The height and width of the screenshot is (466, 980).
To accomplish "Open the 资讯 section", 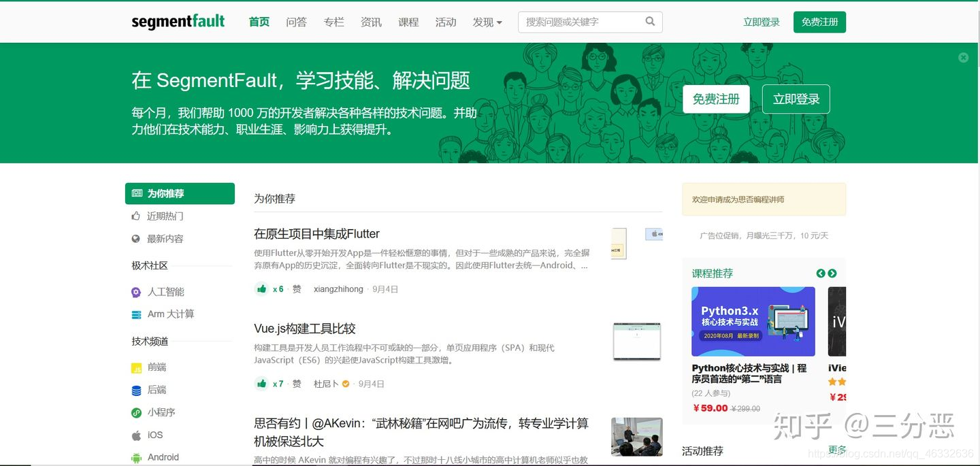I will (x=371, y=22).
